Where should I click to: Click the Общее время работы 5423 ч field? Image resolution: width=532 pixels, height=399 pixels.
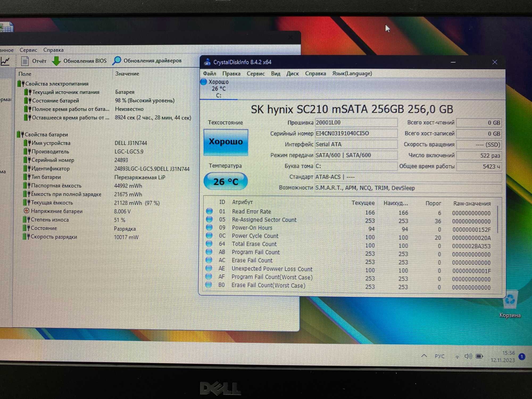point(479,167)
